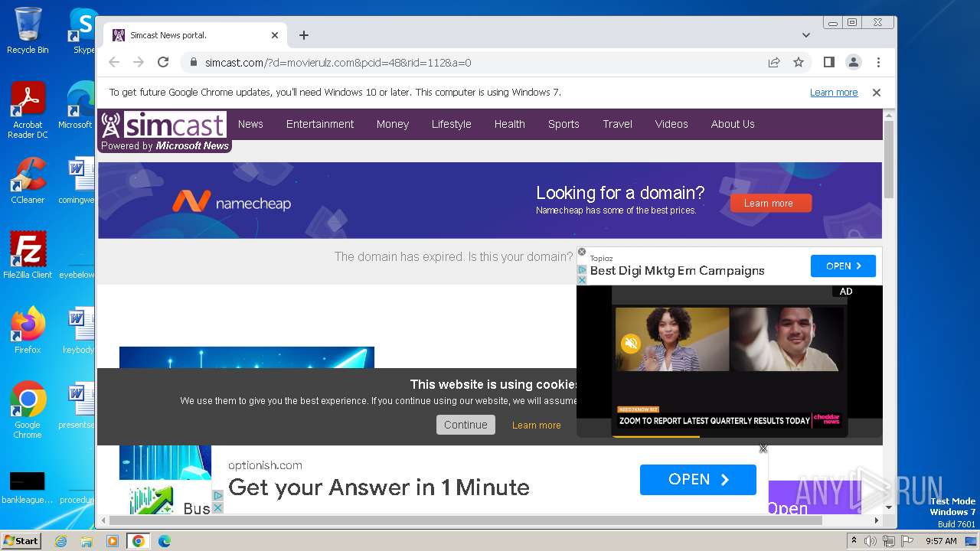Viewport: 980px width, 551px height.
Task: Open a new tab with the plus icon
Action: pyautogui.click(x=304, y=35)
